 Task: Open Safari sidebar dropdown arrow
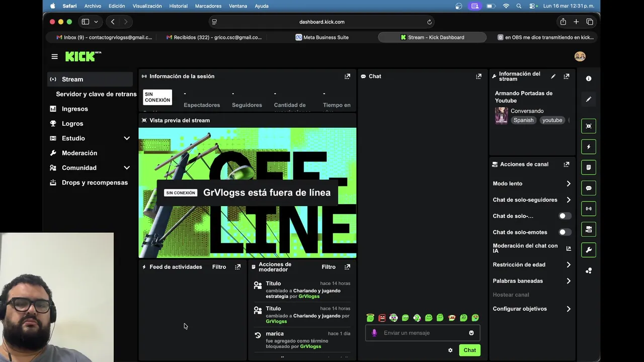tap(96, 22)
